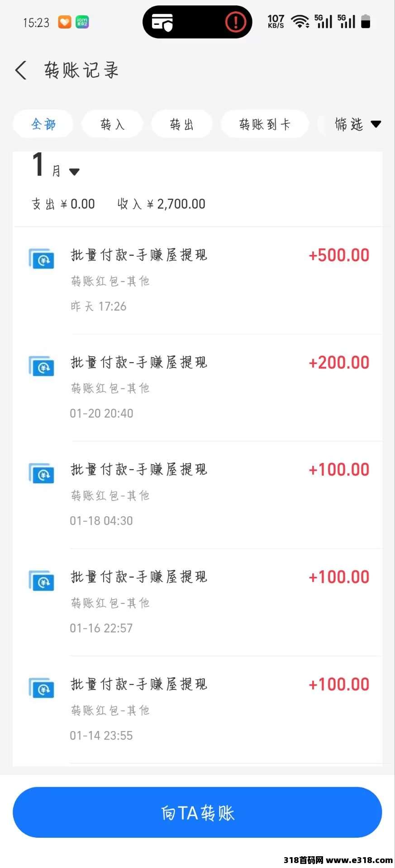The image size is (395, 868).
Task: Tap the transfer icon for the 01-14 23:55 entry
Action: point(42,688)
